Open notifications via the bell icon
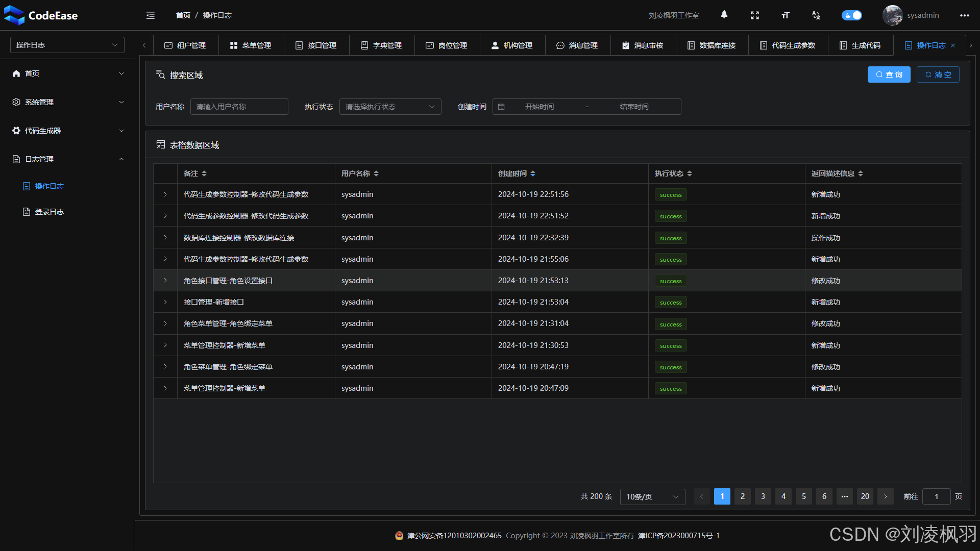Image resolution: width=980 pixels, height=551 pixels. point(724,15)
